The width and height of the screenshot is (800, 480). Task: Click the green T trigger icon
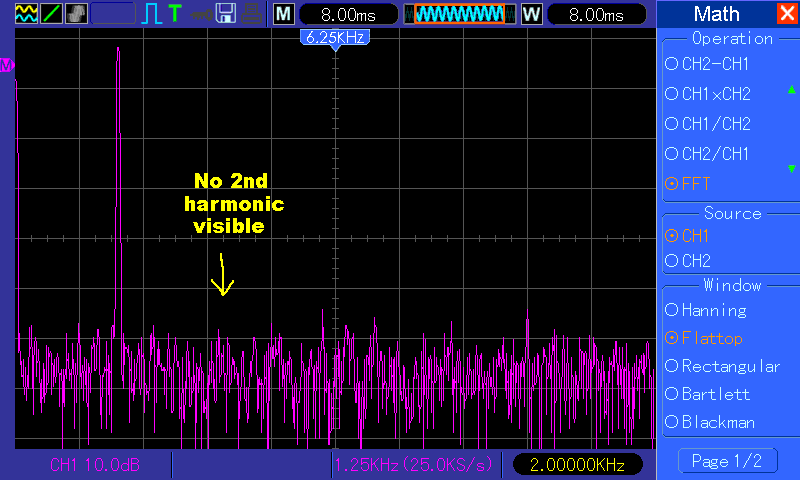point(175,14)
